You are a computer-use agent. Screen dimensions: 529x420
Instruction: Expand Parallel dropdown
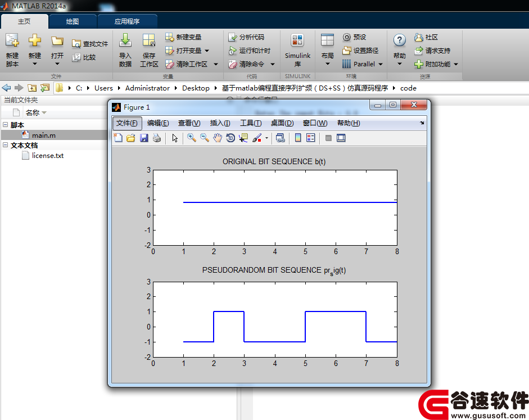click(x=381, y=64)
